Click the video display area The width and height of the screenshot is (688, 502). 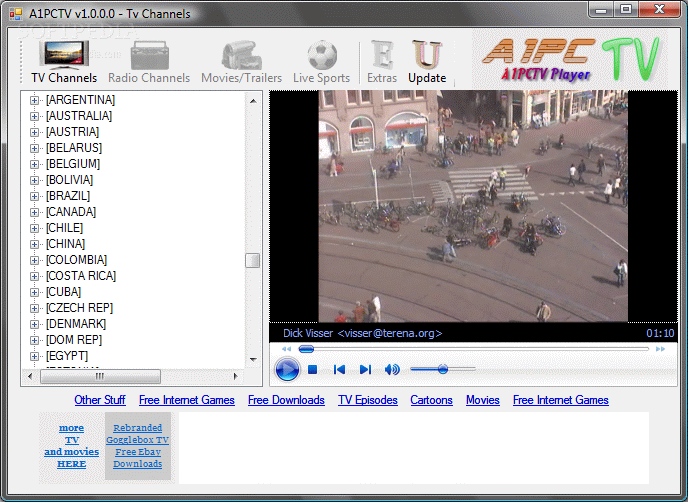473,206
